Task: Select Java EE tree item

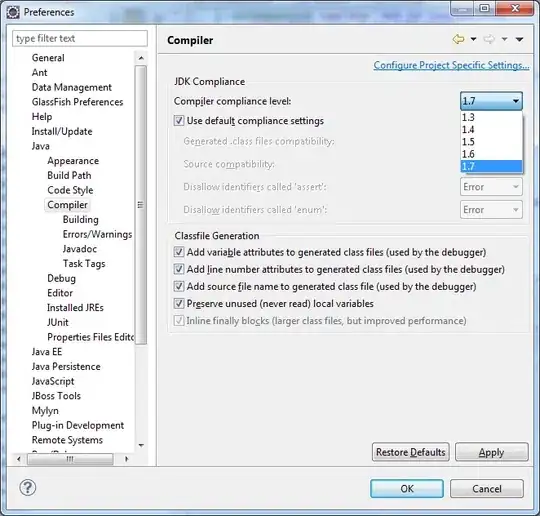Action: (x=47, y=352)
